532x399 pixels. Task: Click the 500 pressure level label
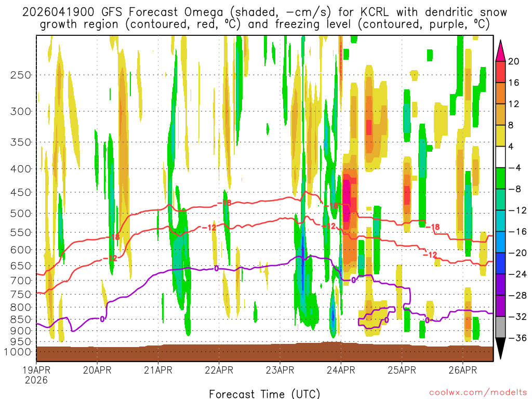pyautogui.click(x=21, y=214)
